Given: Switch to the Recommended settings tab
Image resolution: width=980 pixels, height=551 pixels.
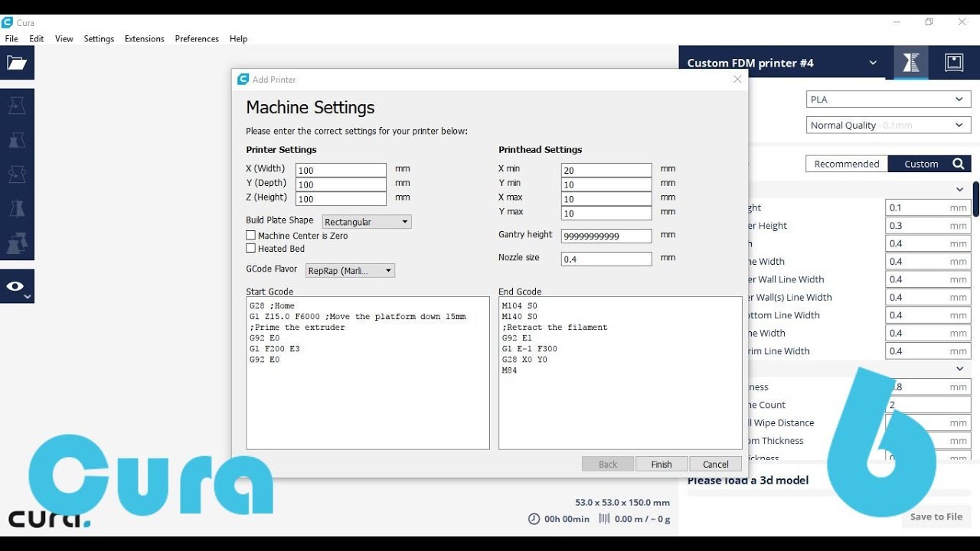Looking at the screenshot, I should [x=846, y=163].
